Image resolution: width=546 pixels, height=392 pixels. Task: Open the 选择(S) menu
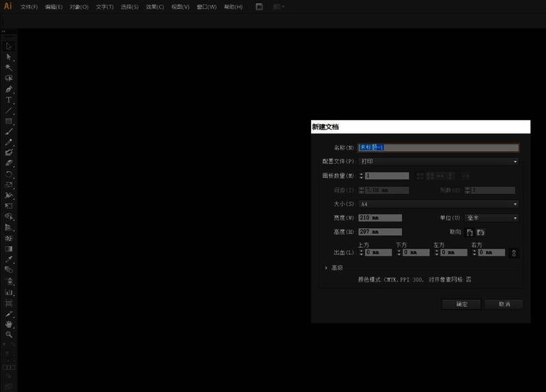tap(130, 7)
